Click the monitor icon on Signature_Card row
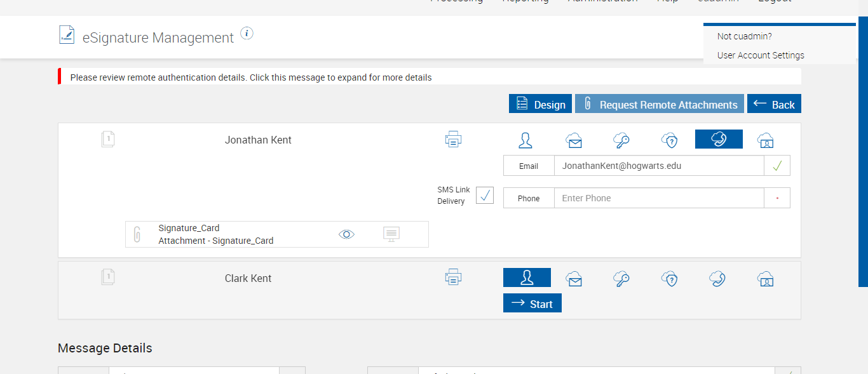Viewport: 868px width, 374px height. (391, 234)
